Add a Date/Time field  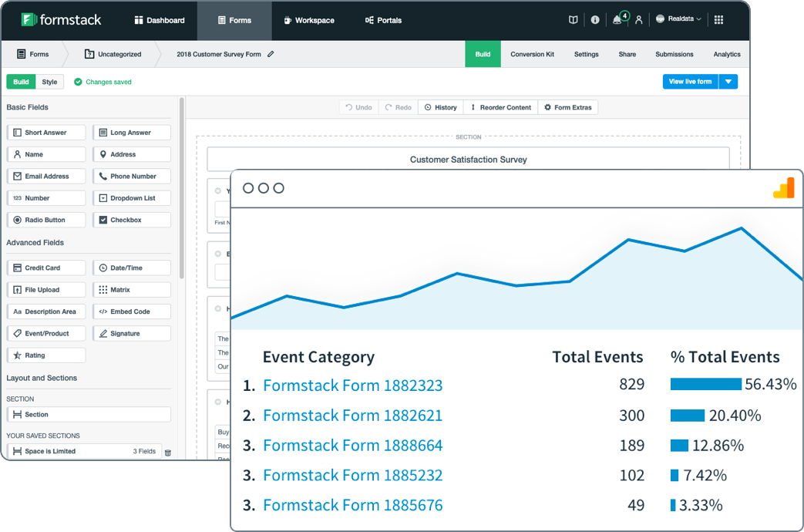tap(132, 268)
